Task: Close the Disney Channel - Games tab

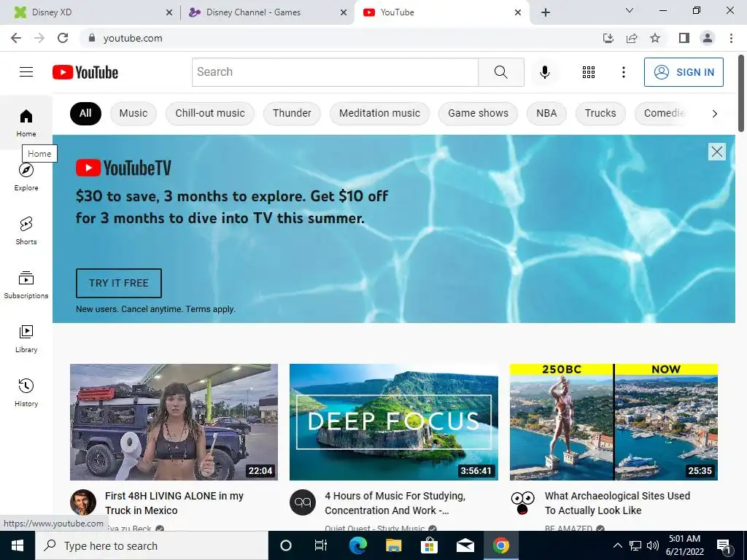Action: pyautogui.click(x=344, y=13)
